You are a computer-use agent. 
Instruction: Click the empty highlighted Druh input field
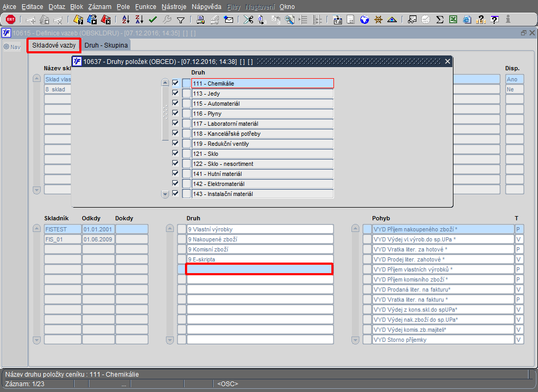click(259, 269)
